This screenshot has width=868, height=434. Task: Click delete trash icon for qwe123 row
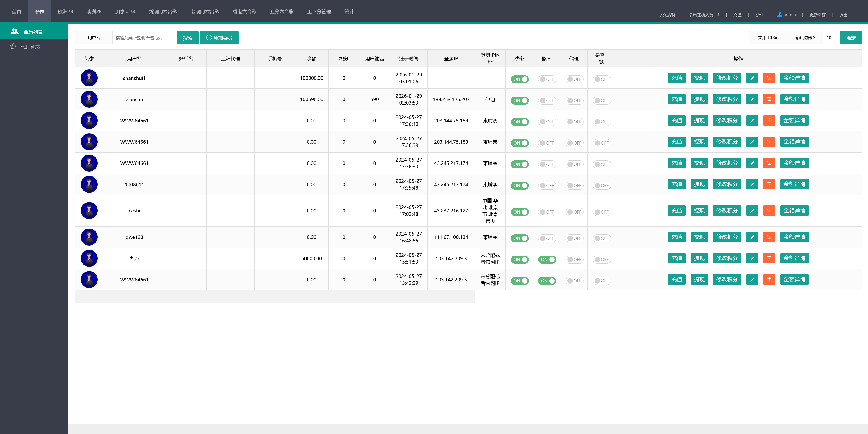click(x=769, y=237)
